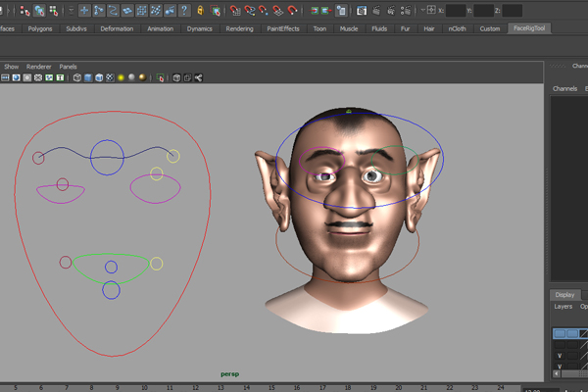Toggle miscellaneous question-mark selection mask
Screen dimensions: 588x392
(x=184, y=11)
